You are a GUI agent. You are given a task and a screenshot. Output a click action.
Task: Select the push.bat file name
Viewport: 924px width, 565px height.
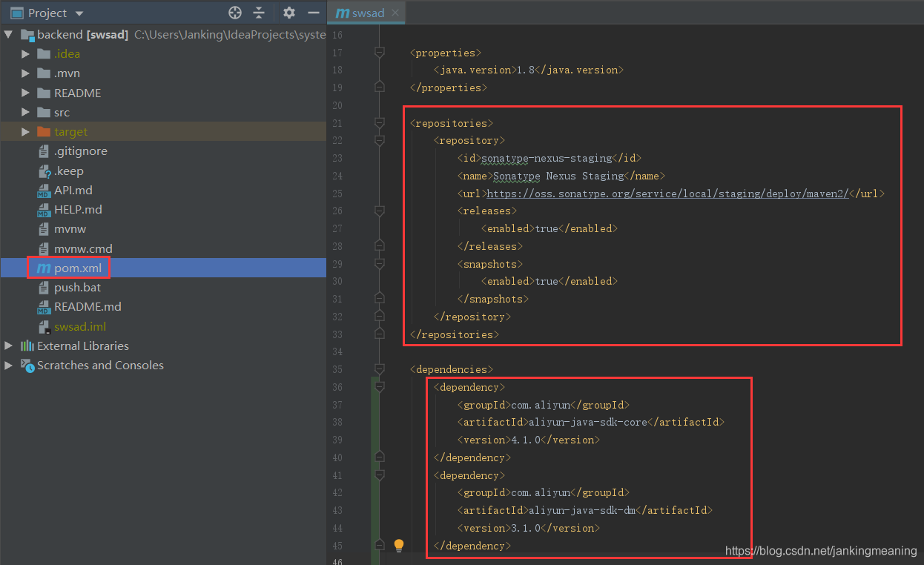77,288
